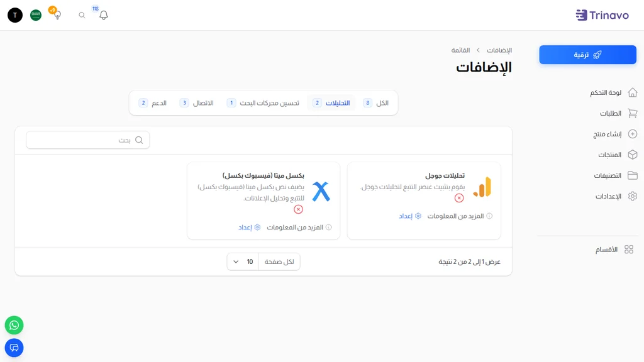Viewport: 644px width, 362px height.
Task: Select the تحسين محركات البحث tab
Action: (263, 103)
